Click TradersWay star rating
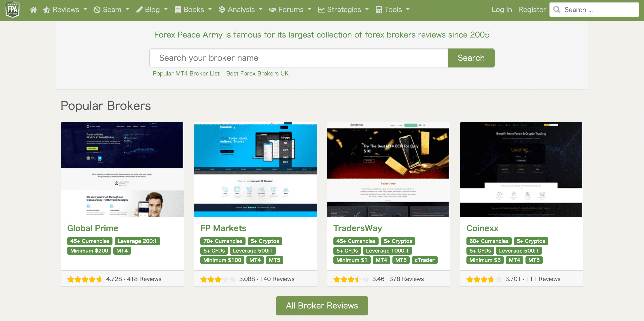The height and width of the screenshot is (321, 644). [x=351, y=279]
